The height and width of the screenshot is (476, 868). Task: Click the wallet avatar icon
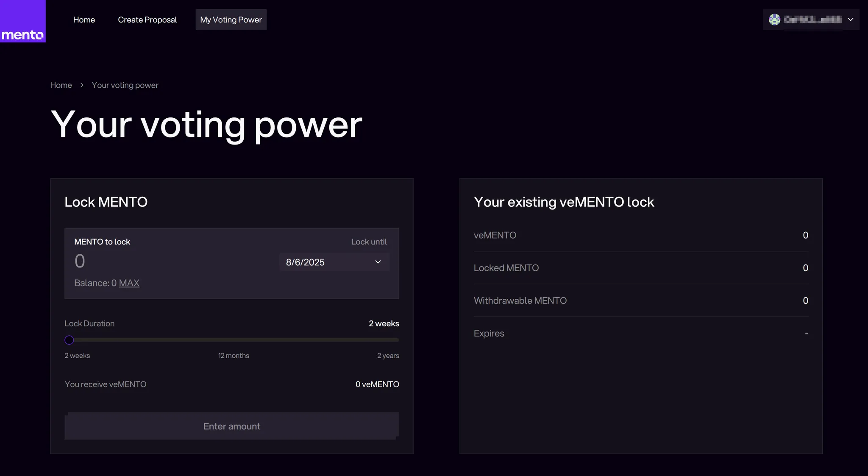tap(774, 19)
